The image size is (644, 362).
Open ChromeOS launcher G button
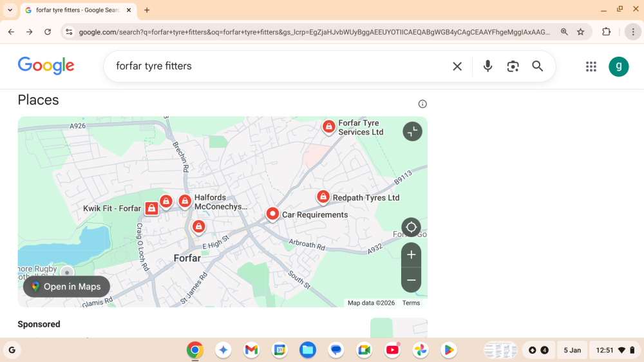[12, 350]
